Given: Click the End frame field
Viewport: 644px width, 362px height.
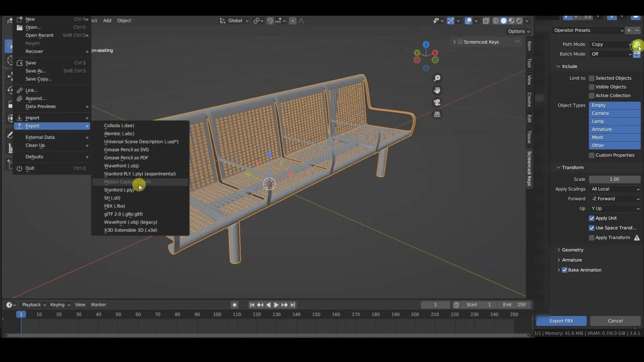Looking at the screenshot, I should 515,305.
